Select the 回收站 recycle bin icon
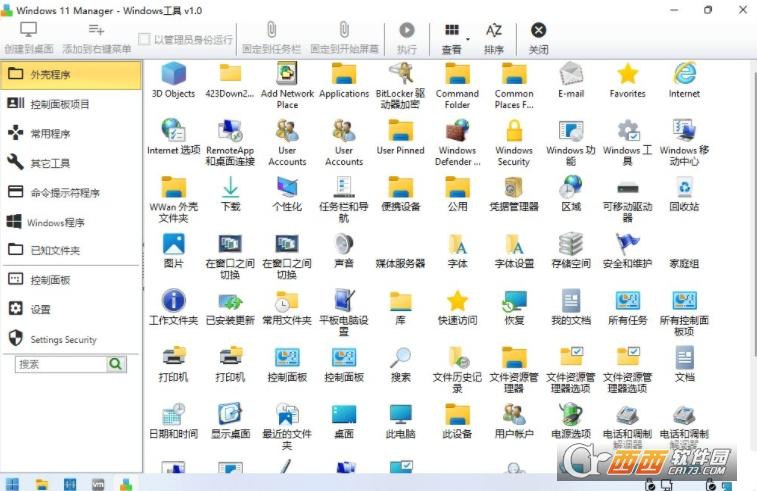This screenshot has width=757, height=491. (685, 193)
